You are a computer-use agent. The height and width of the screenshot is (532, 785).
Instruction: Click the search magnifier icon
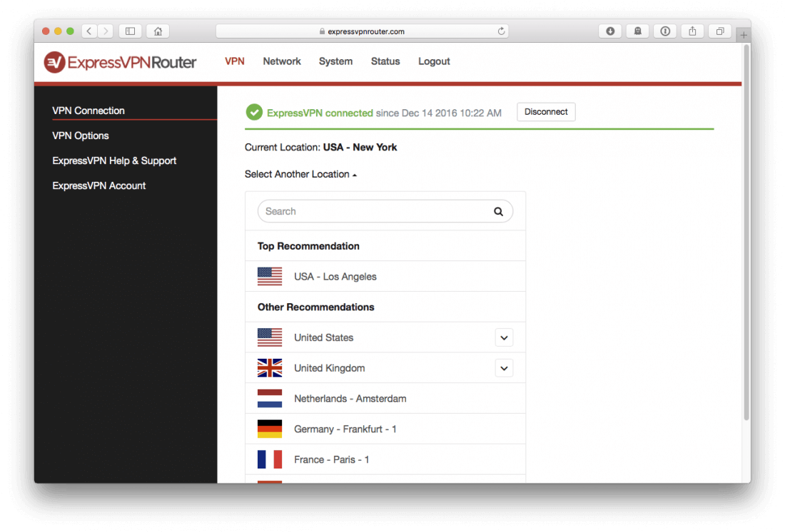click(x=498, y=212)
